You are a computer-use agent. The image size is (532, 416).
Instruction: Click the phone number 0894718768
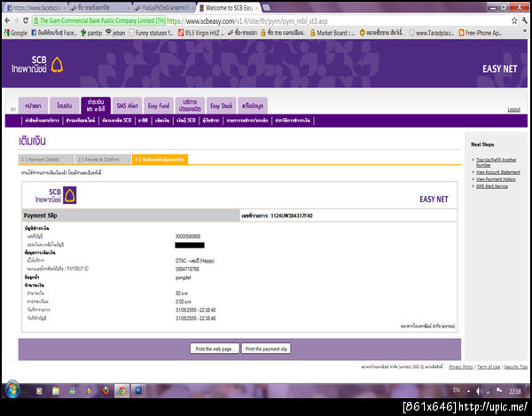point(187,269)
